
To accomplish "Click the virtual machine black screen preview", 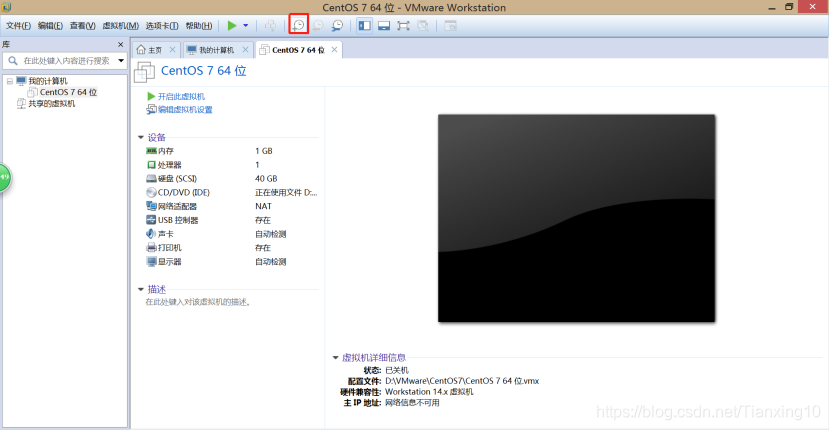I will point(576,218).
